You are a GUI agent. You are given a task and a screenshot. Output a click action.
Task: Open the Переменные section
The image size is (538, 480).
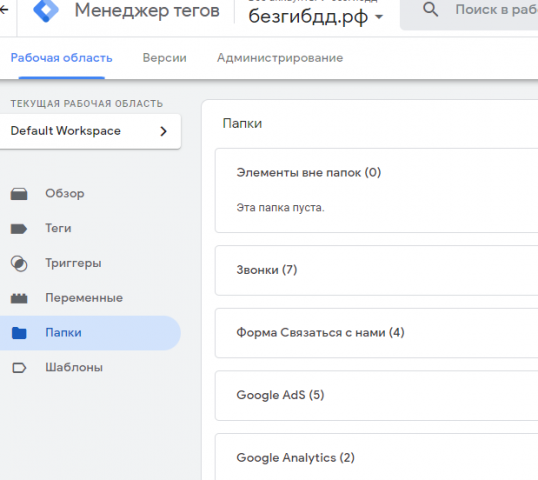84,298
